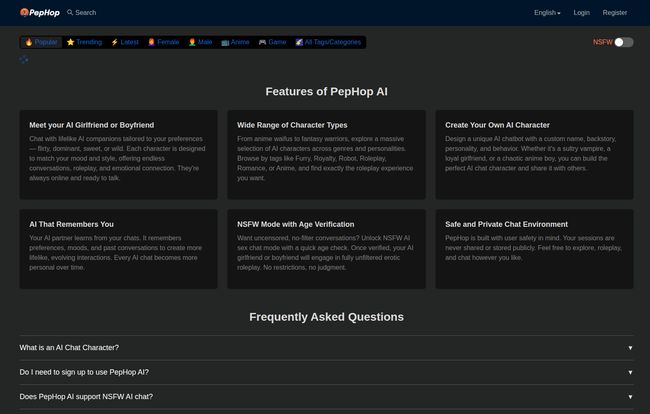This screenshot has height=414, width=650.
Task: Select the Popular tab
Action: 41,42
